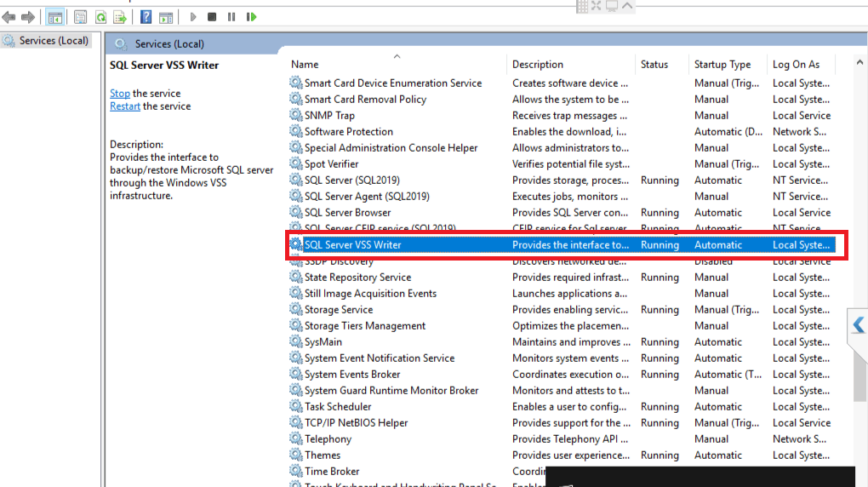Click the Pause Service toolbar icon
The height and width of the screenshot is (487, 868).
click(231, 17)
